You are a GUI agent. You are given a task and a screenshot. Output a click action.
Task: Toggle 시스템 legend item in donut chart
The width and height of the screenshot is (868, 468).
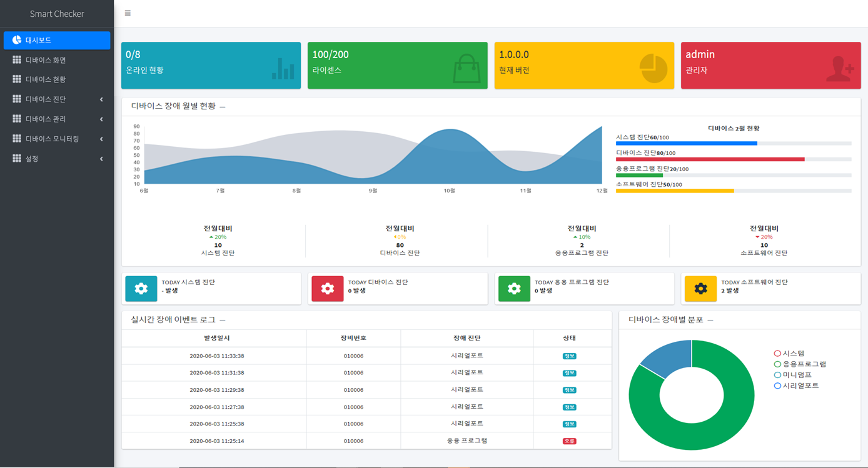(x=789, y=353)
